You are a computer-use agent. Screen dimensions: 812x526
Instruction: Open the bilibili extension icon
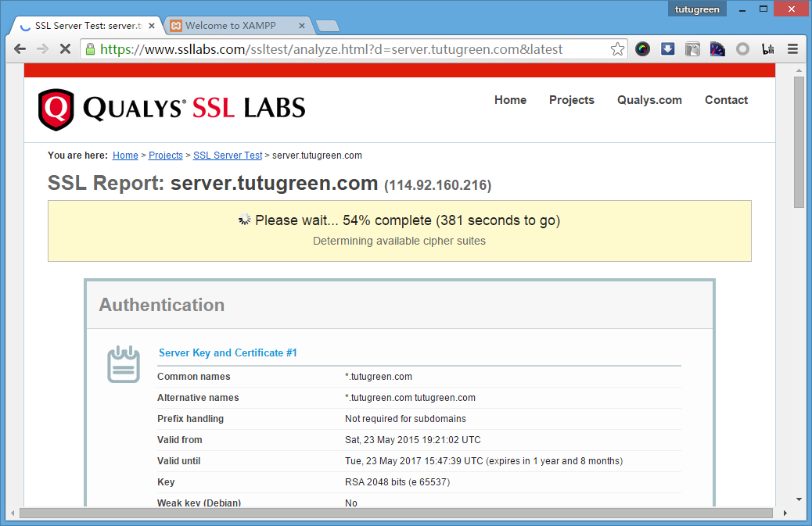[768, 49]
